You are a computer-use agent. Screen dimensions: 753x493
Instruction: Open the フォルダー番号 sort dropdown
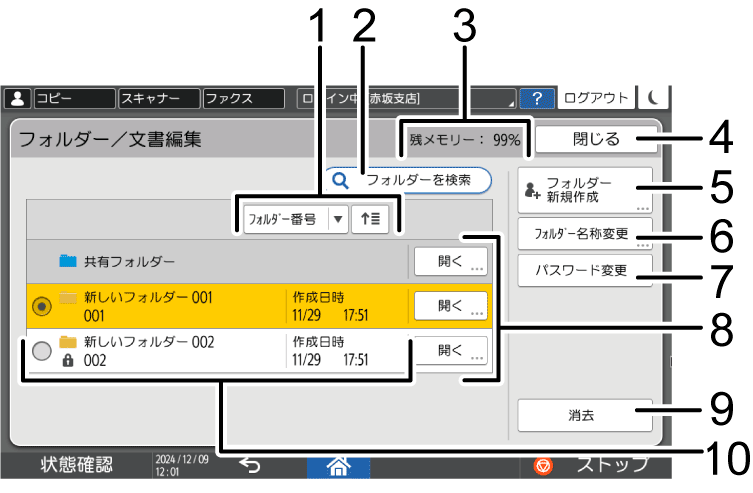(296, 219)
